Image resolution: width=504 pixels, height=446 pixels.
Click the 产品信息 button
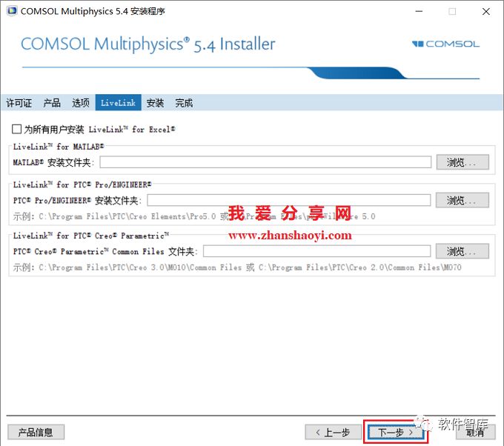36,432
